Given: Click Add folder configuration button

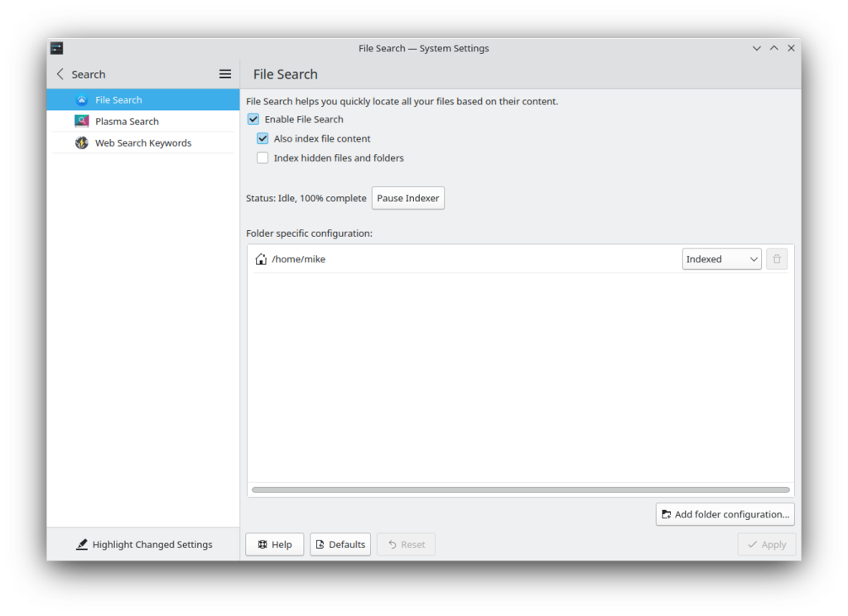Looking at the screenshot, I should 725,514.
